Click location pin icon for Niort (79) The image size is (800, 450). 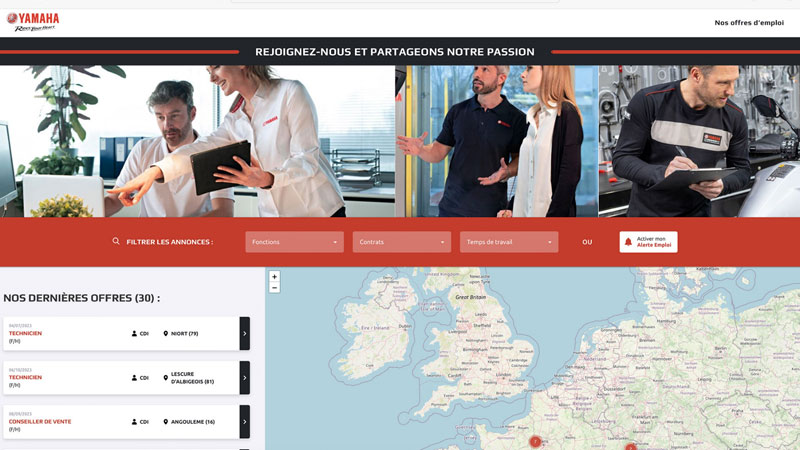pyautogui.click(x=166, y=333)
